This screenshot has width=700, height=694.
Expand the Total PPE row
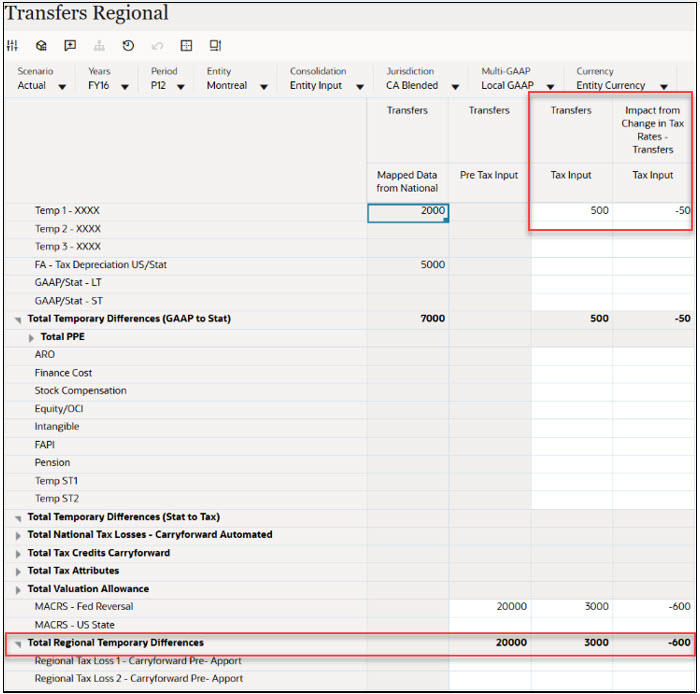click(x=31, y=338)
